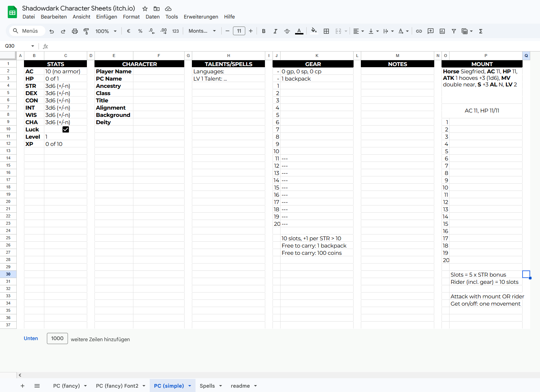
Task: Open the Erweiterungen menu
Action: point(201,17)
